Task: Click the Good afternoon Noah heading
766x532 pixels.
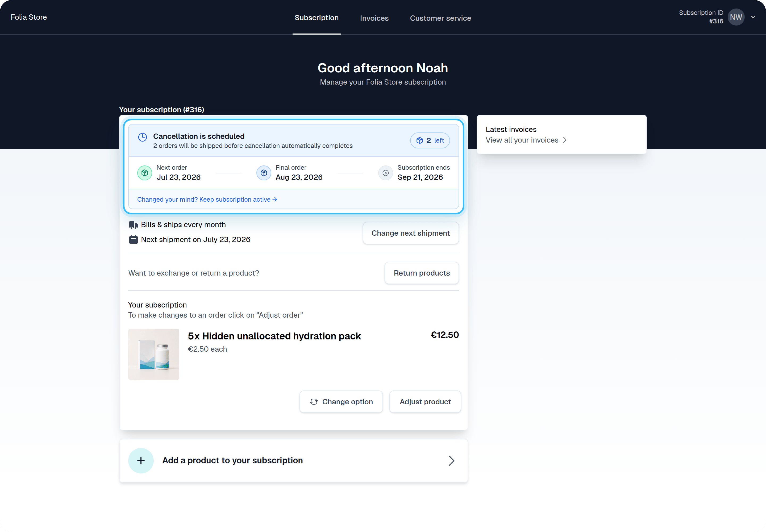Action: [383, 68]
